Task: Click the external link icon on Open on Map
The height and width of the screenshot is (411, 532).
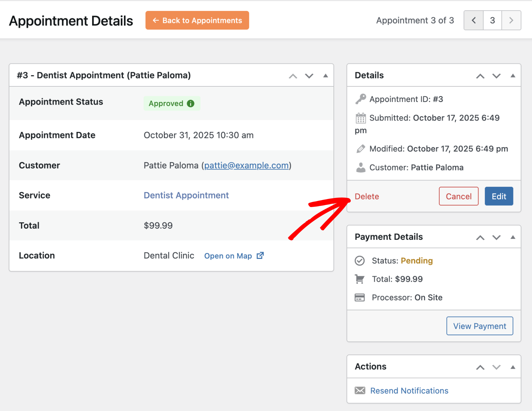Action: click(x=260, y=256)
